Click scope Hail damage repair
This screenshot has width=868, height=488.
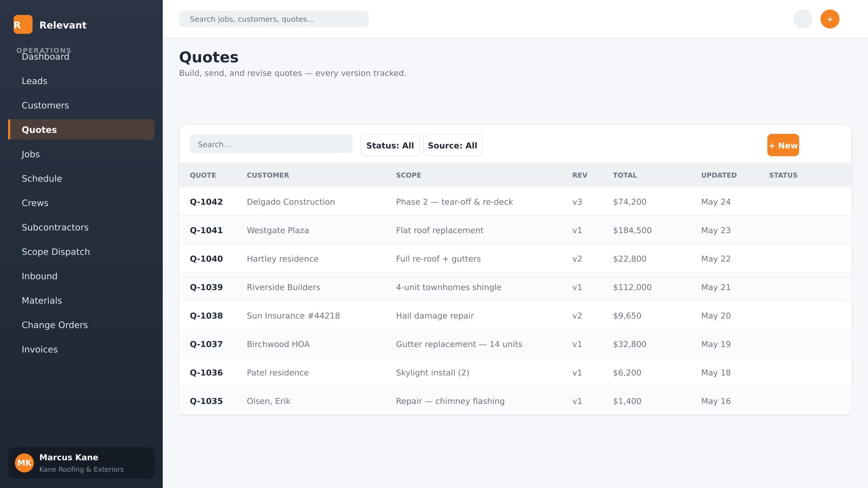[x=435, y=316]
